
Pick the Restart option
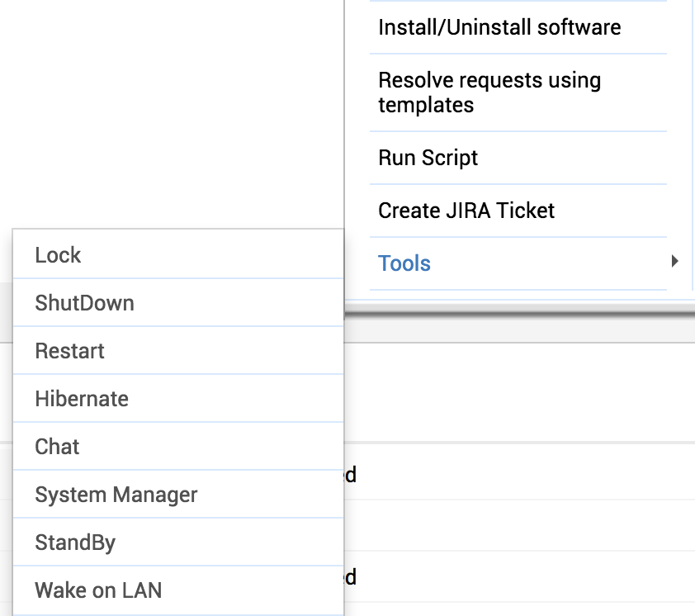(x=70, y=351)
